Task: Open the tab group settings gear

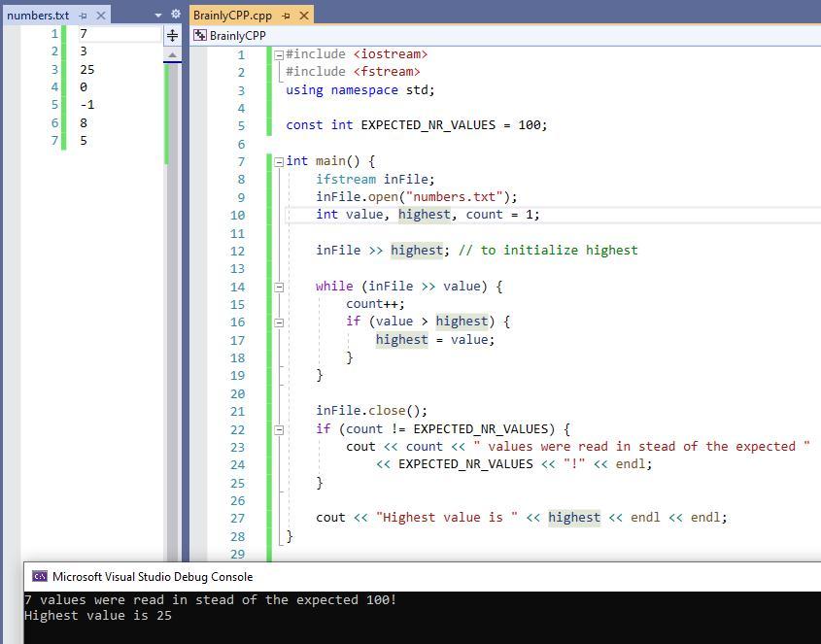Action: pyautogui.click(x=176, y=15)
